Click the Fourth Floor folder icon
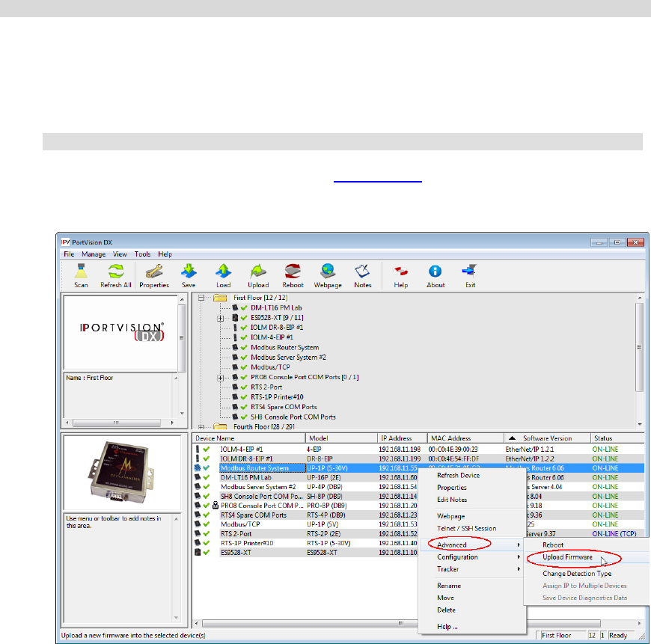 point(220,426)
